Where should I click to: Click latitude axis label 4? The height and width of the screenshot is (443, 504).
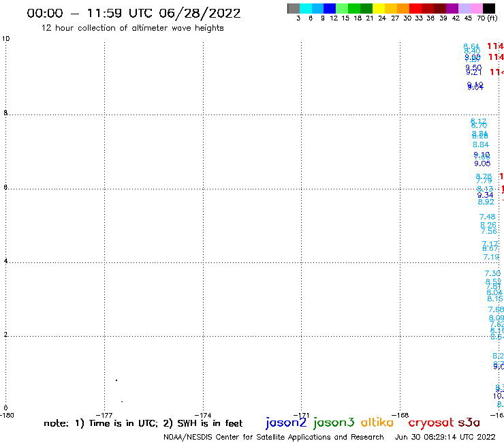pyautogui.click(x=5, y=261)
